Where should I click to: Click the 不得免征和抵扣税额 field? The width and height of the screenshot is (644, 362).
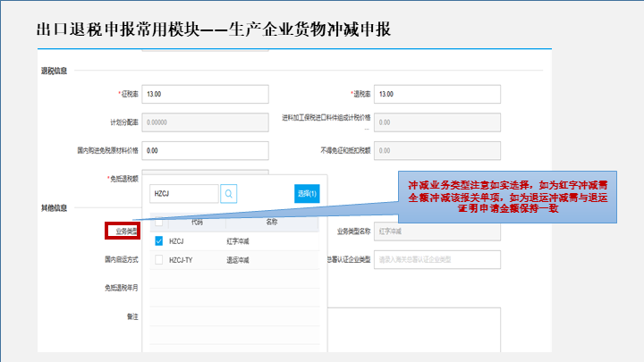tap(437, 151)
